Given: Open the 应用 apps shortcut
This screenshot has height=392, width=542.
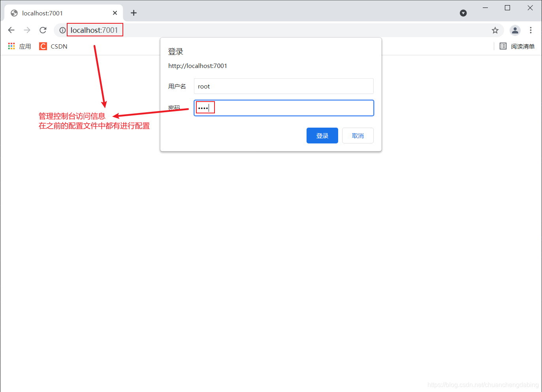Looking at the screenshot, I should (19, 46).
